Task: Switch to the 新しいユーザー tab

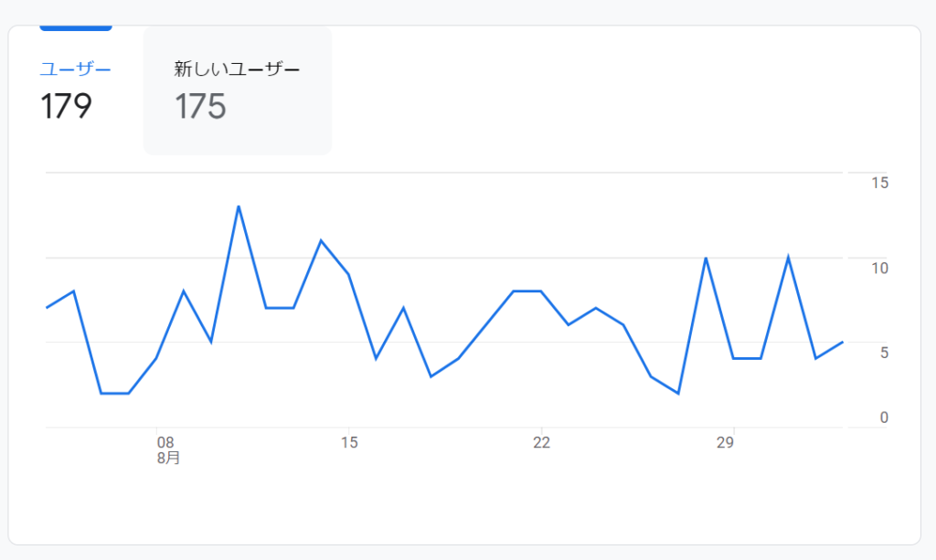Action: coord(237,69)
